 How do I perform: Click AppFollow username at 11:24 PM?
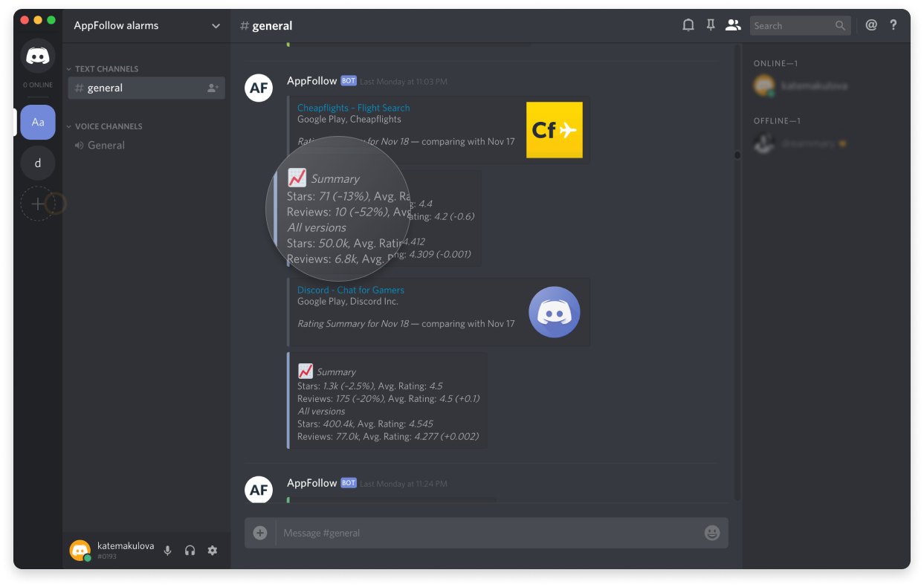pyautogui.click(x=312, y=483)
